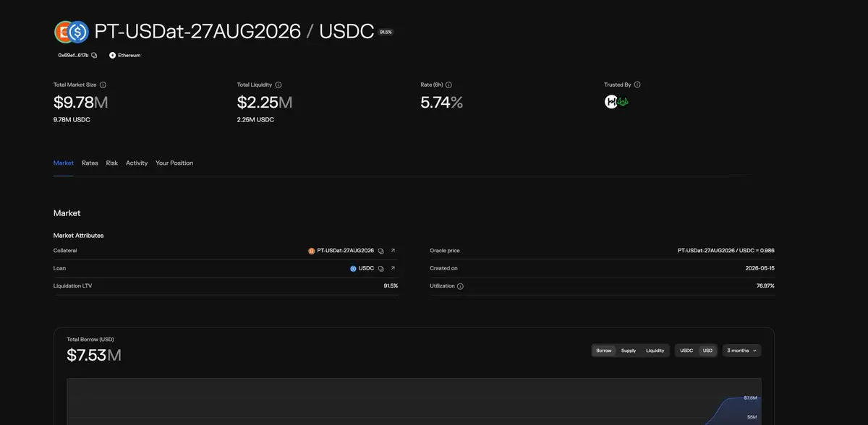Image resolution: width=868 pixels, height=425 pixels.
Task: Select the Liquidity chart view
Action: click(655, 351)
